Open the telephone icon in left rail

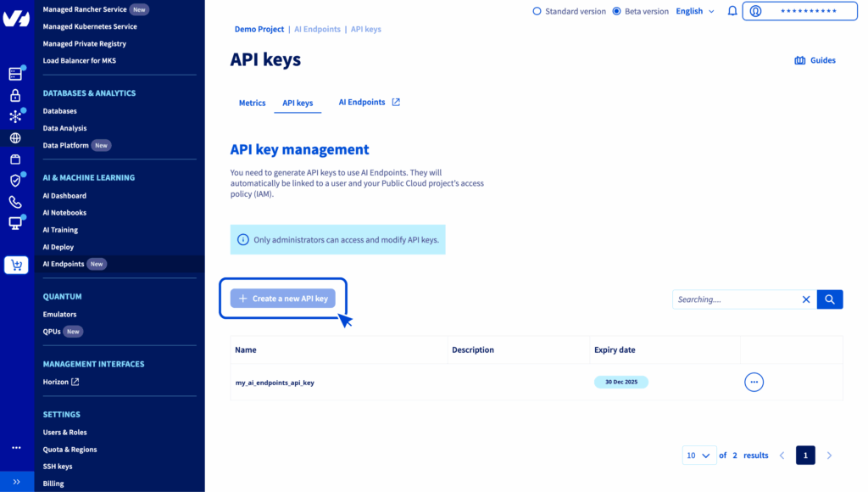(15, 202)
